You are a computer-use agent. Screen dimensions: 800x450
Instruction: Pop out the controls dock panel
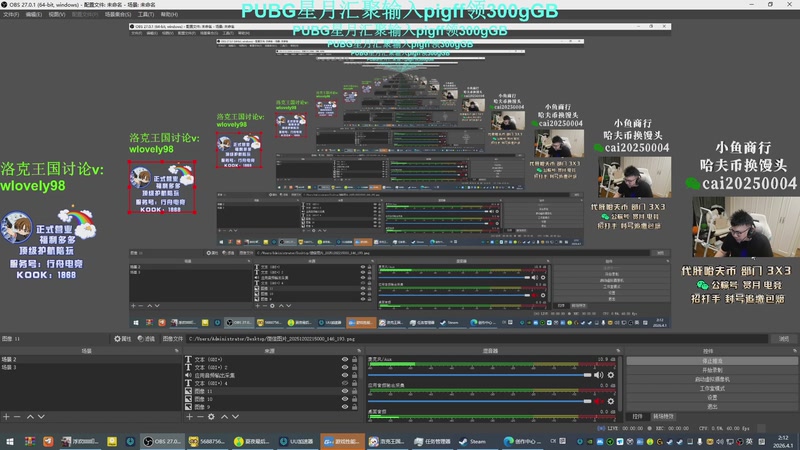(x=795, y=351)
